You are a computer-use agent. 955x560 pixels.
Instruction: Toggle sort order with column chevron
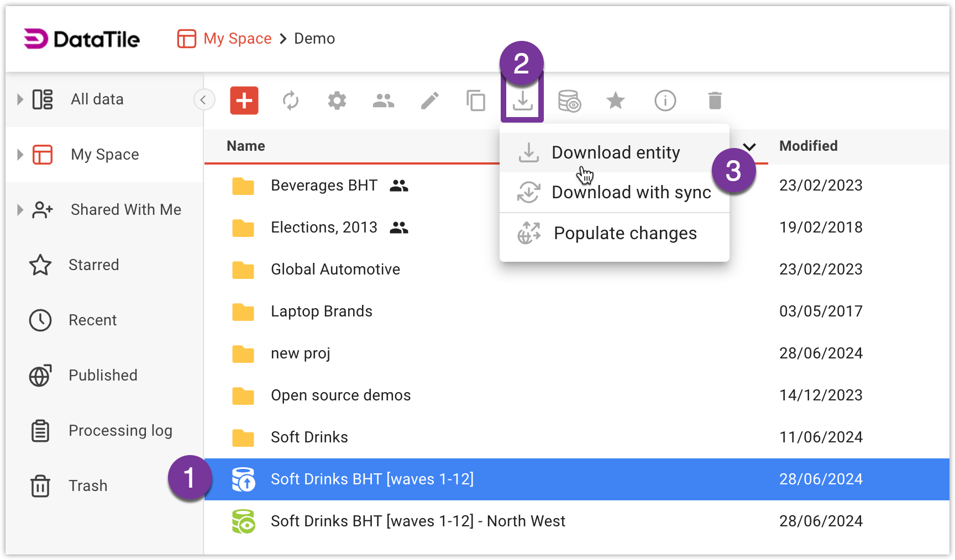tap(749, 147)
